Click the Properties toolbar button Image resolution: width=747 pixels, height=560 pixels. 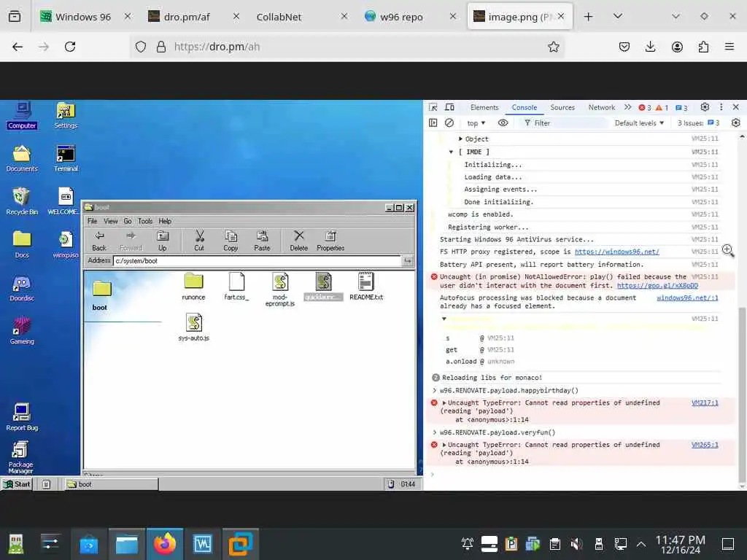(330, 241)
